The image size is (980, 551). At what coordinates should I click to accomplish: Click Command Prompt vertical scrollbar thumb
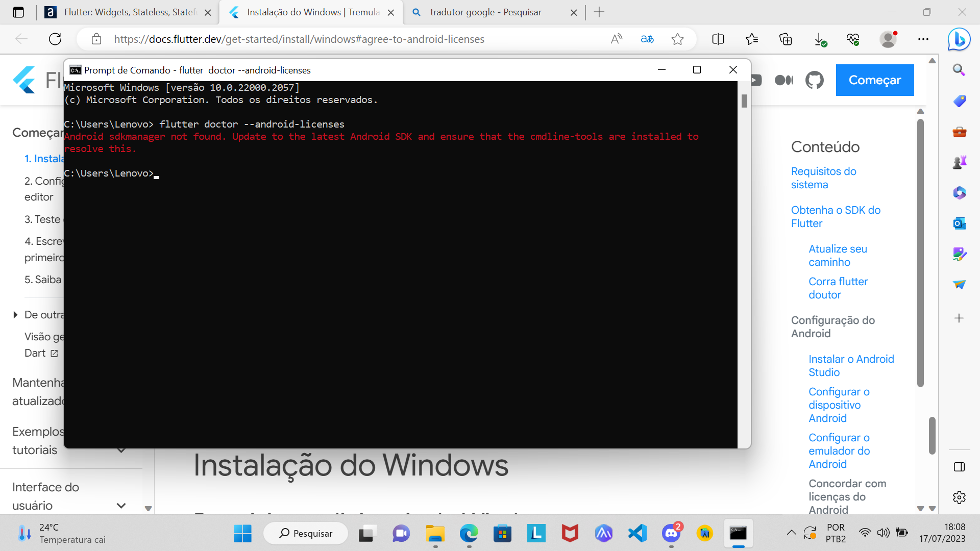744,101
